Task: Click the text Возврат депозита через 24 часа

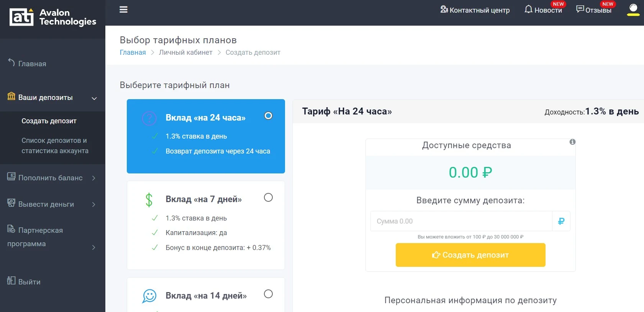Action: [x=218, y=151]
